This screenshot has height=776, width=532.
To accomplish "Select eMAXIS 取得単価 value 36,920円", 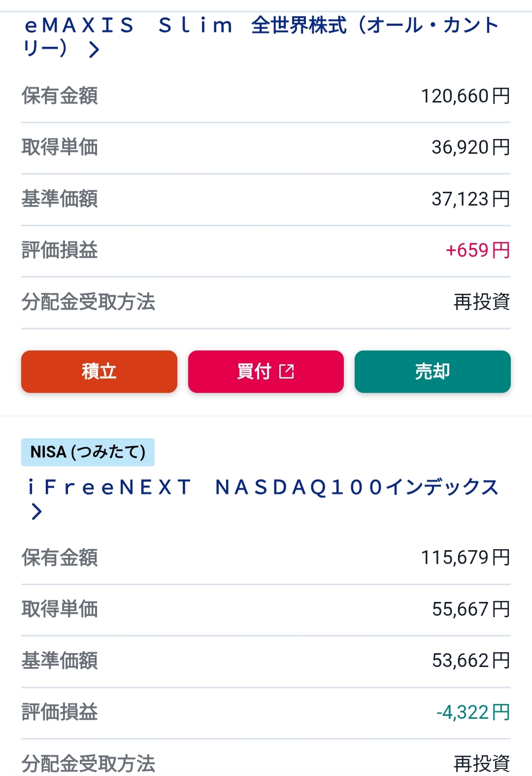I will coord(471,147).
